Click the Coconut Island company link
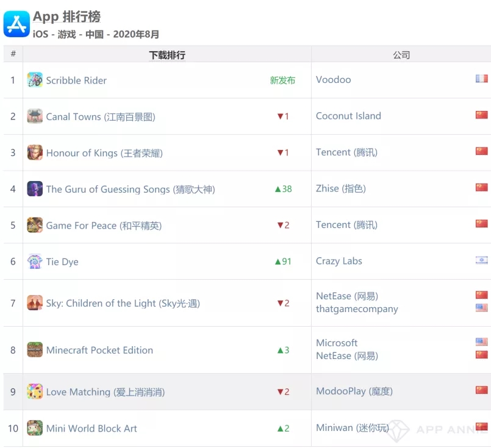This screenshot has height=448, width=491. click(x=348, y=116)
